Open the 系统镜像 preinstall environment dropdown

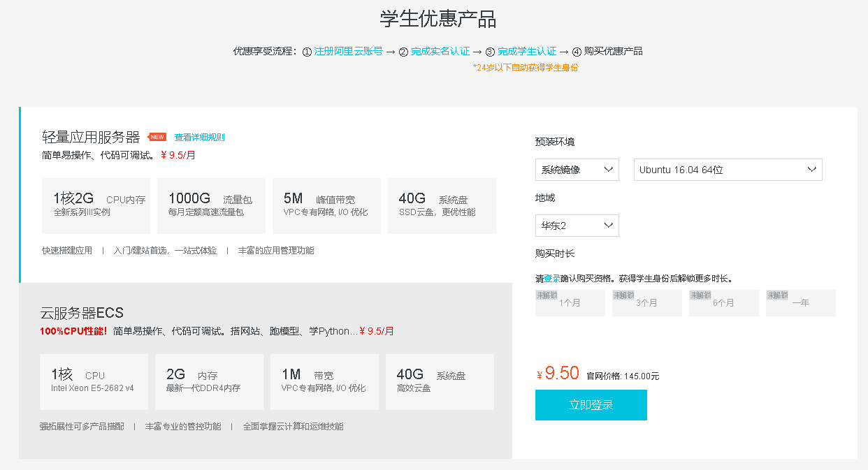(x=577, y=169)
